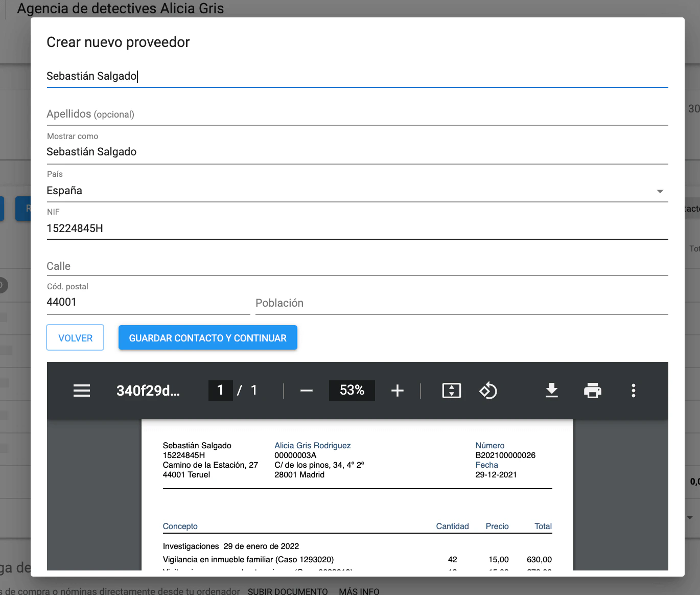Click into the Calle street field
Screen dimensions: 700x595
point(357,266)
